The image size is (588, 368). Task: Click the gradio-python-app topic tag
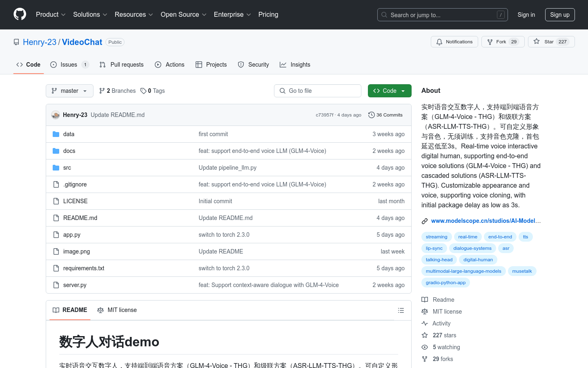[445, 283]
